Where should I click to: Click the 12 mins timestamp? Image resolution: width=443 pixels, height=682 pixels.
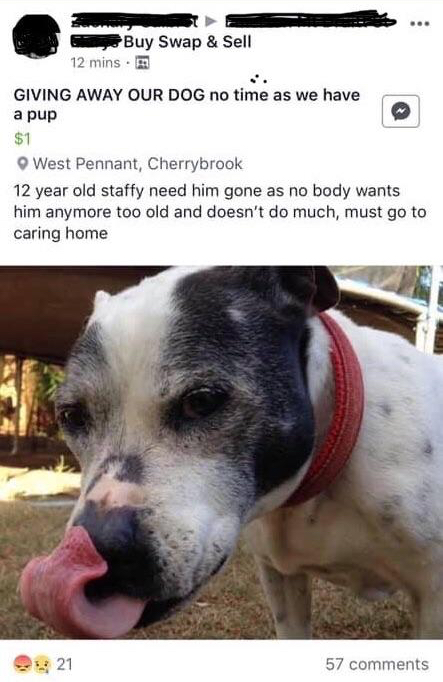coord(95,63)
